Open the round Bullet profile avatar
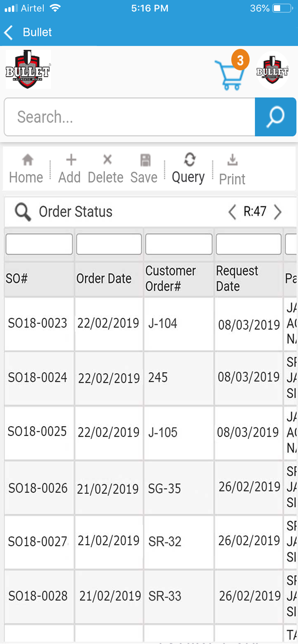298x644 pixels. click(x=272, y=70)
